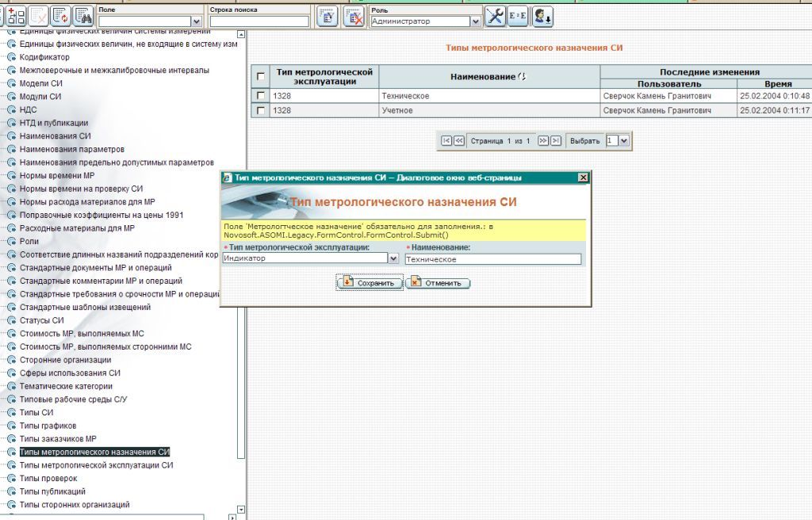812x520 pixels.
Task: Click the user with arrow icon
Action: (542, 16)
